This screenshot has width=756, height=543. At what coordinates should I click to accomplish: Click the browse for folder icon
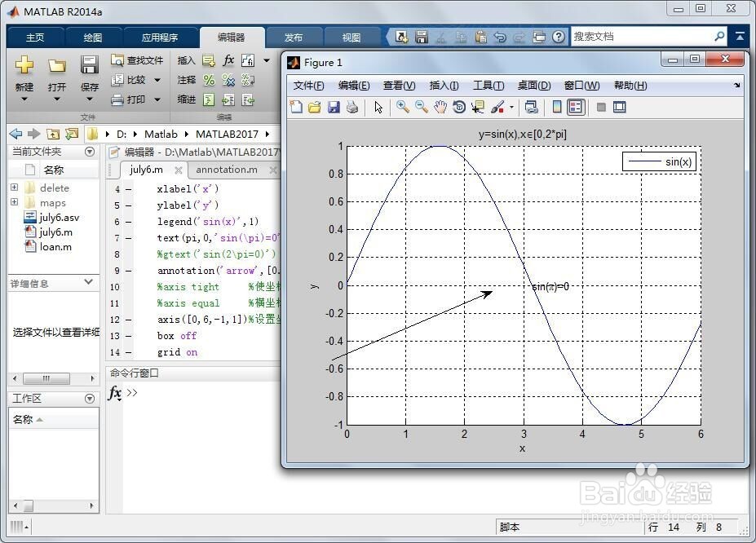[x=72, y=134]
